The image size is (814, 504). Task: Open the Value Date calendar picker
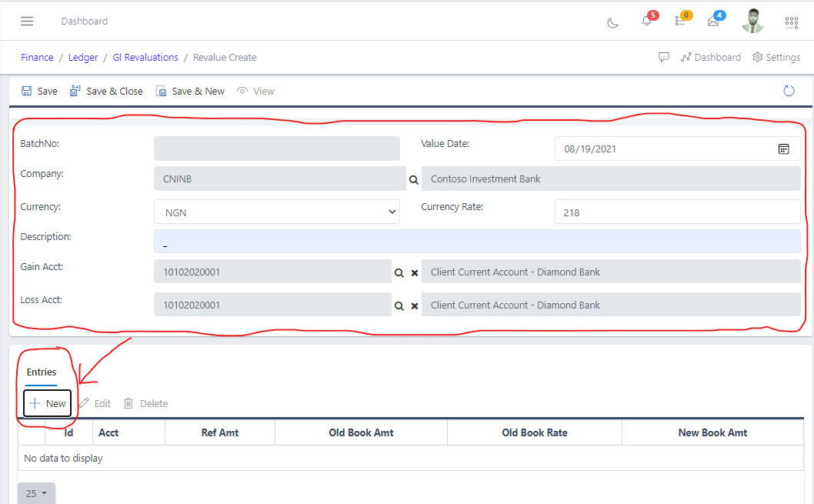(x=784, y=148)
